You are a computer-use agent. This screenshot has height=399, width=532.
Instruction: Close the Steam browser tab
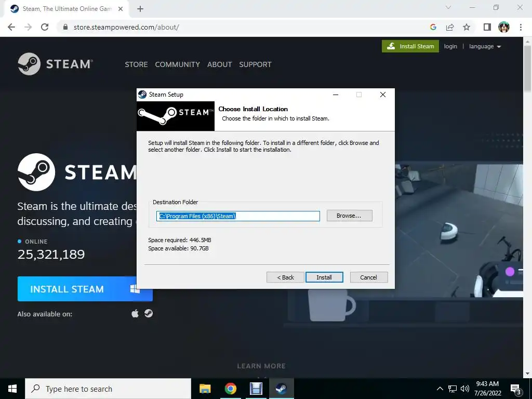(x=121, y=9)
